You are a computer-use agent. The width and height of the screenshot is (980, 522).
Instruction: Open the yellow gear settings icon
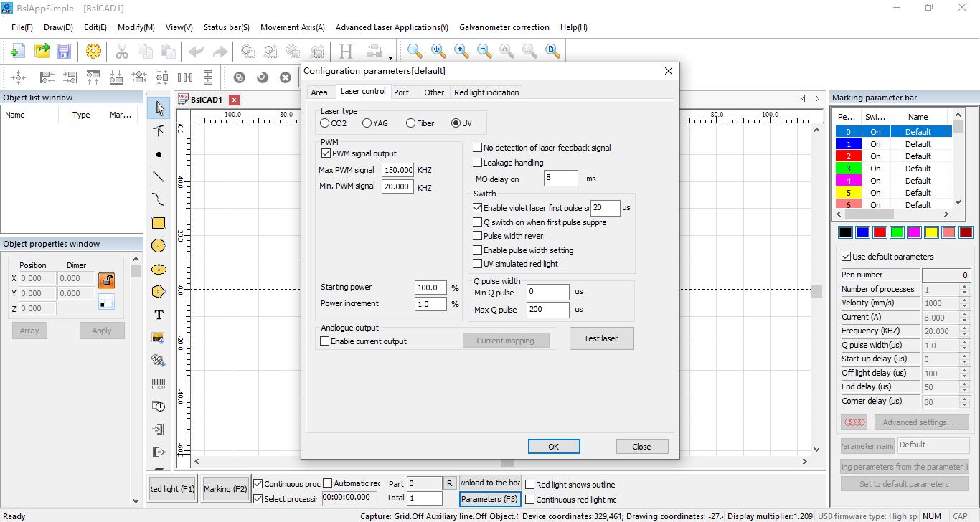point(93,51)
